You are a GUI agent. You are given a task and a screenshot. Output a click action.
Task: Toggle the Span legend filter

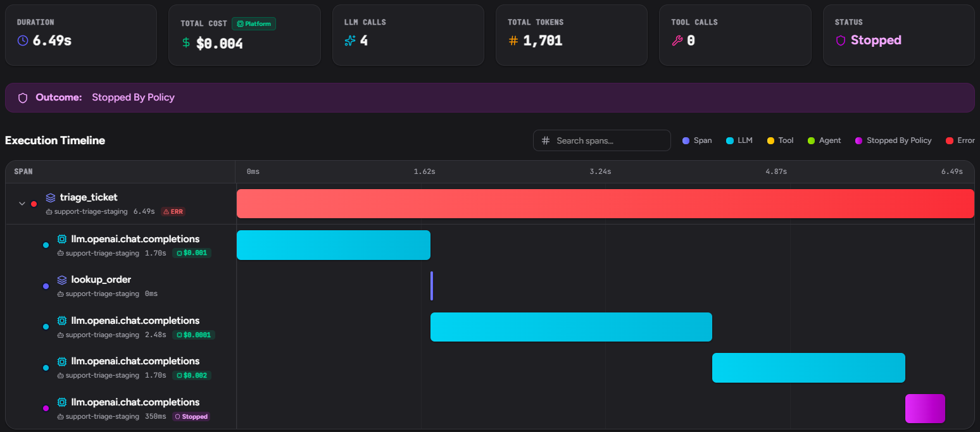(697, 140)
